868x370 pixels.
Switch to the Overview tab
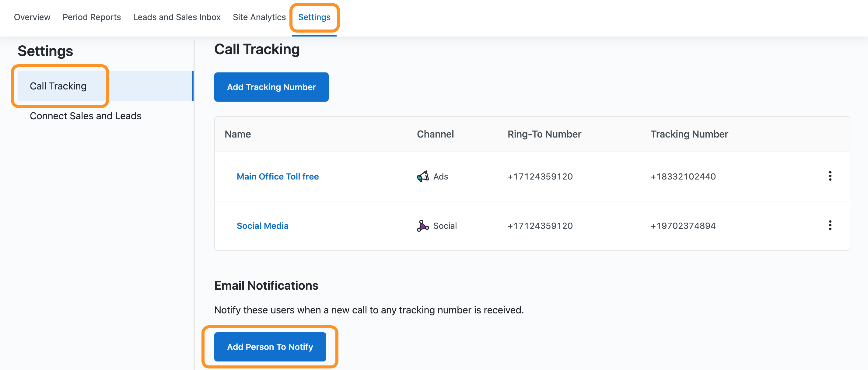pos(32,17)
